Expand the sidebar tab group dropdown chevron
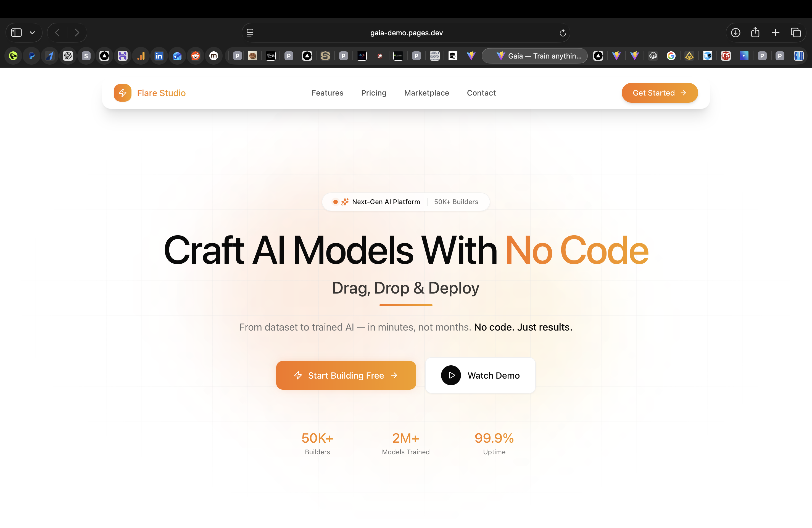This screenshot has height=528, width=812. click(32, 33)
